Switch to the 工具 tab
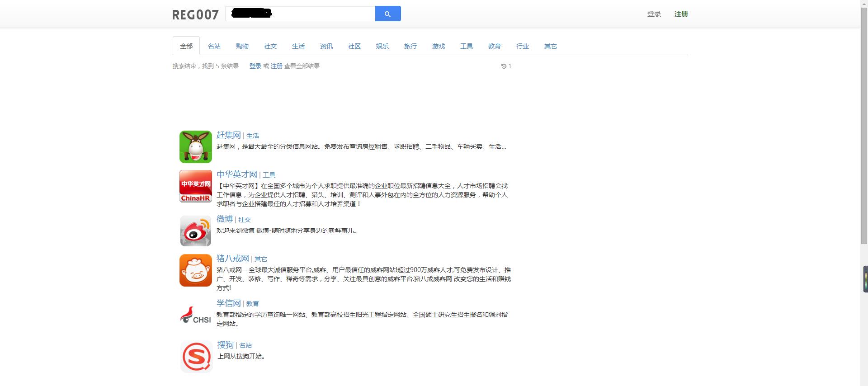The width and height of the screenshot is (868, 386). click(467, 46)
